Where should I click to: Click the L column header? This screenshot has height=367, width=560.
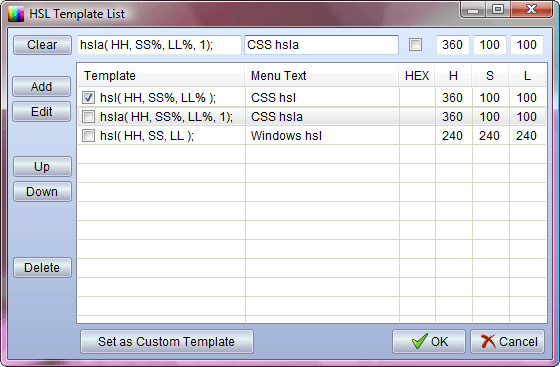527,76
